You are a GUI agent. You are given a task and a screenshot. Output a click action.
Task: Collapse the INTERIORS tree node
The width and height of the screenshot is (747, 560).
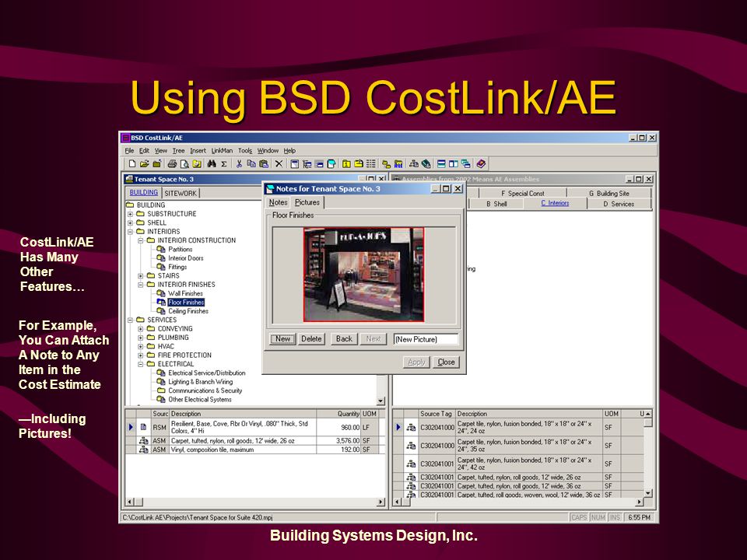[130, 232]
